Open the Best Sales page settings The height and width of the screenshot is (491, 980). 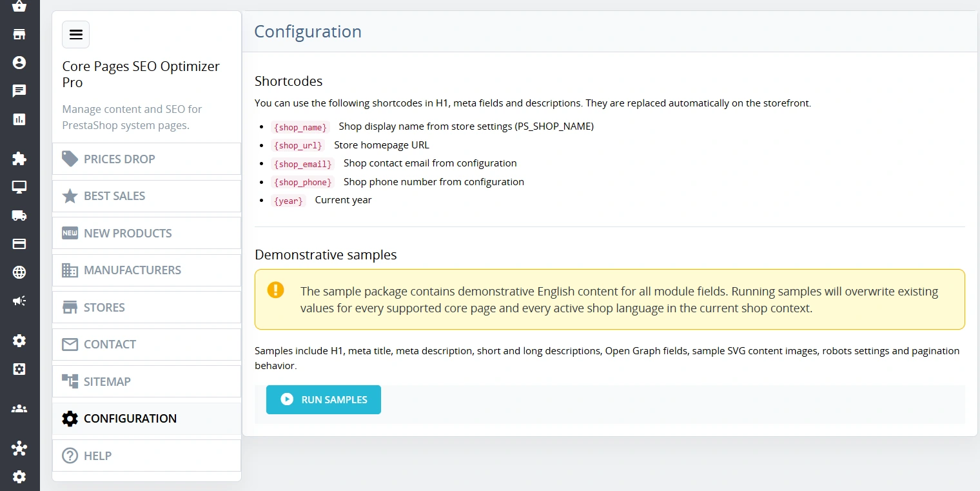tap(146, 196)
